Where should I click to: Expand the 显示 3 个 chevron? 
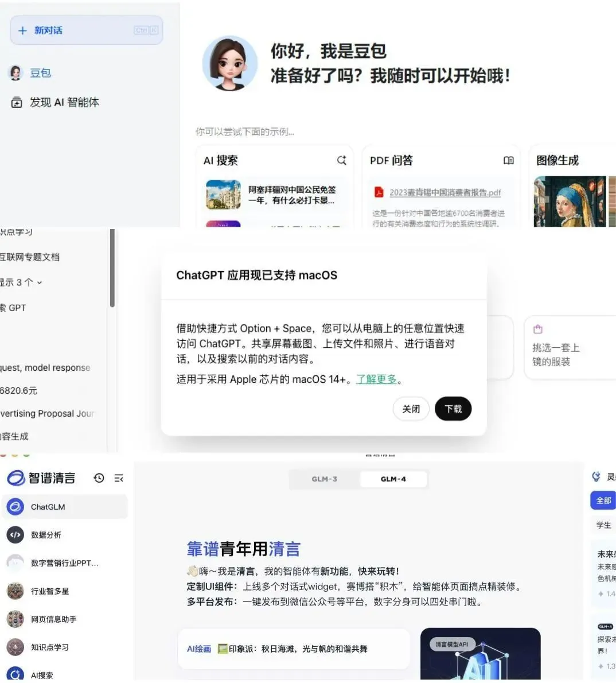tap(40, 283)
